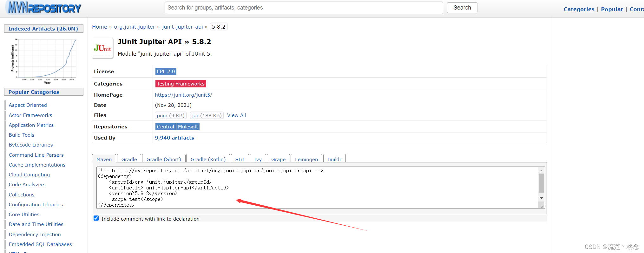
Task: Toggle Include comment with link checkbox
Action: 96,218
